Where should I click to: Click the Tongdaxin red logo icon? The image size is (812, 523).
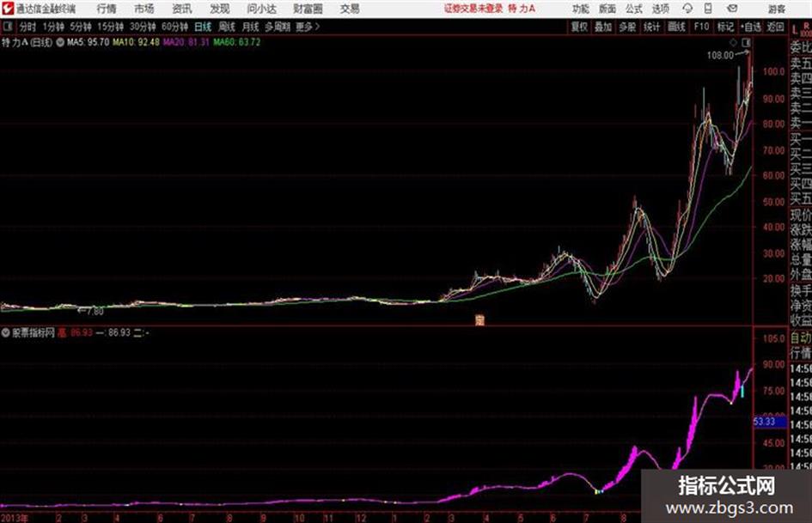(7, 9)
